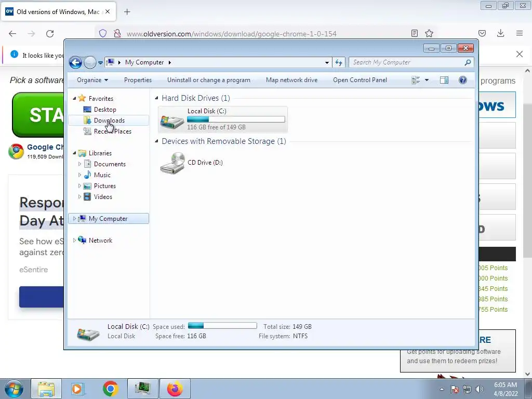Expand the Music library
The image size is (532, 399).
[x=79, y=175]
